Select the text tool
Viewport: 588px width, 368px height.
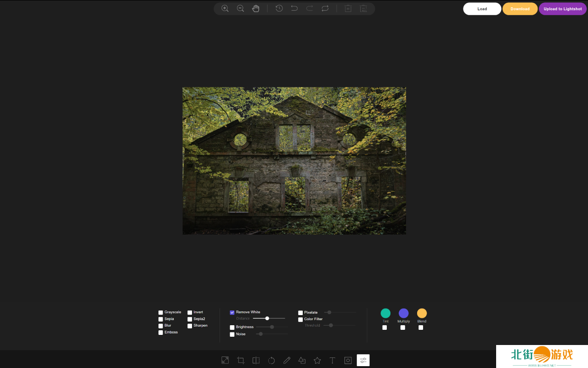pyautogui.click(x=333, y=360)
